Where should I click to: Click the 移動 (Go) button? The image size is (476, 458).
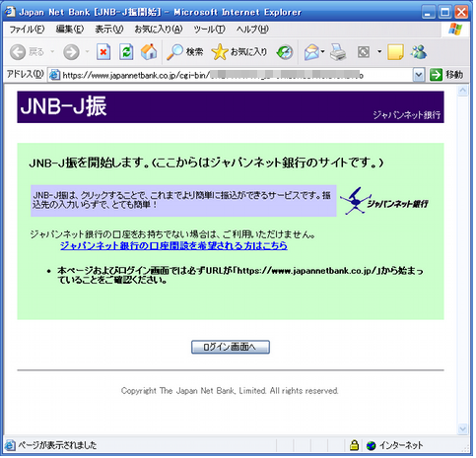coord(446,75)
